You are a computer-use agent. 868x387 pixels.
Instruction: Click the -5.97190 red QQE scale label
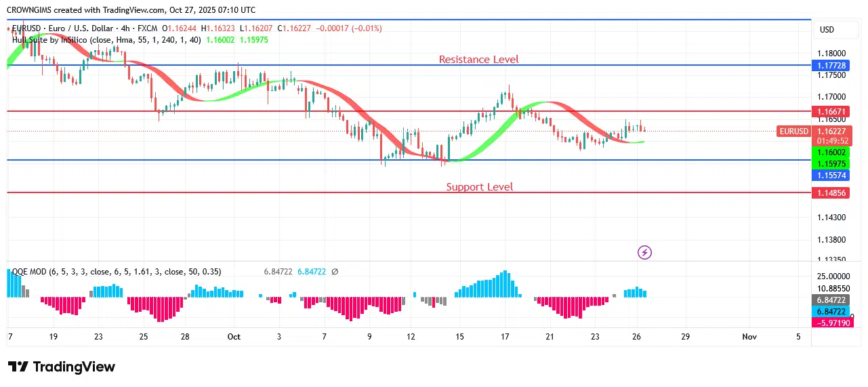[833, 323]
